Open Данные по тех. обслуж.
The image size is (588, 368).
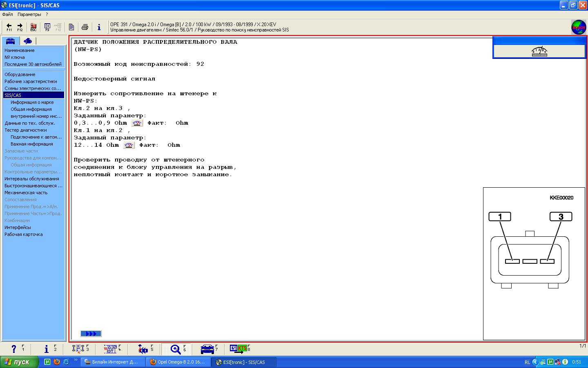pos(30,123)
